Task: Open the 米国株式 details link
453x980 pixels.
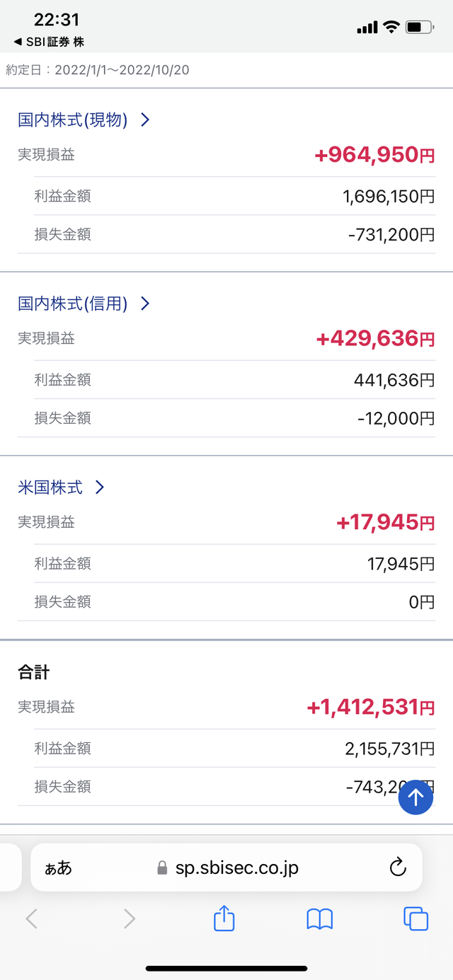Action: click(50, 487)
